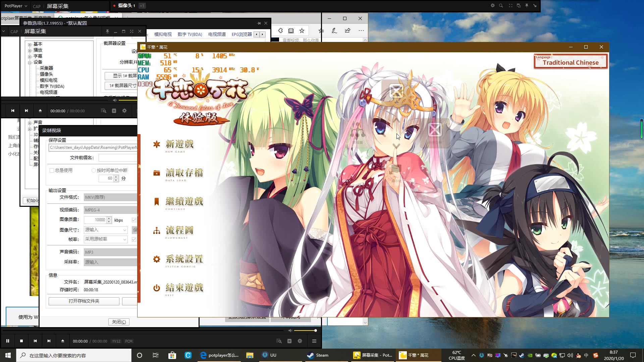Viewport: 644px width, 362px height.
Task: Adjust the volume slider at the bottom right
Action: coord(305,330)
